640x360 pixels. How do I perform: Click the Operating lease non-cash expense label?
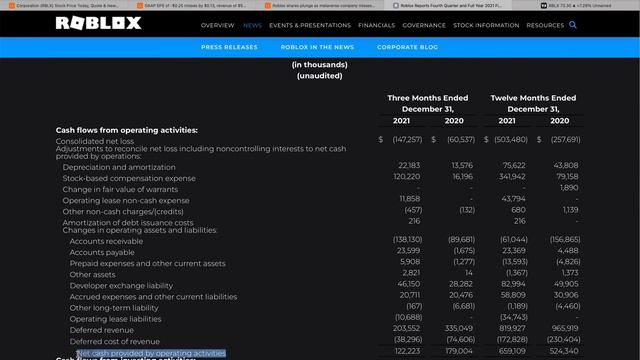tap(126, 200)
